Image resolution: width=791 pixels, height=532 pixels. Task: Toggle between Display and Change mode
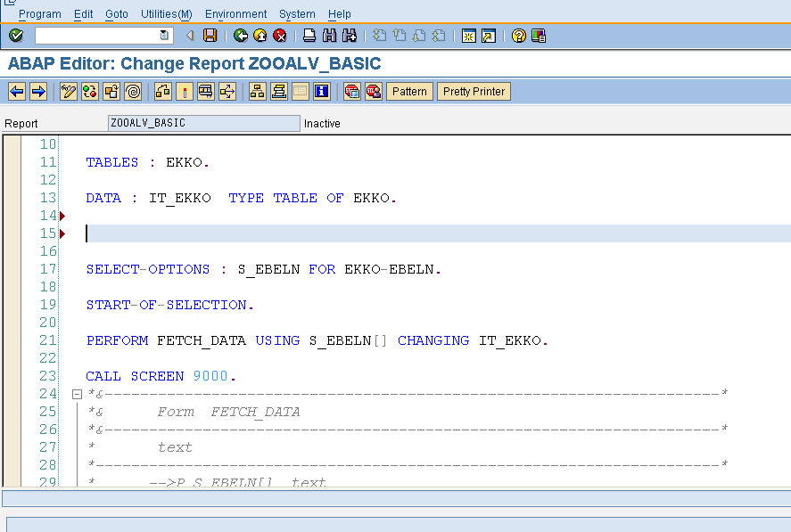tap(68, 91)
